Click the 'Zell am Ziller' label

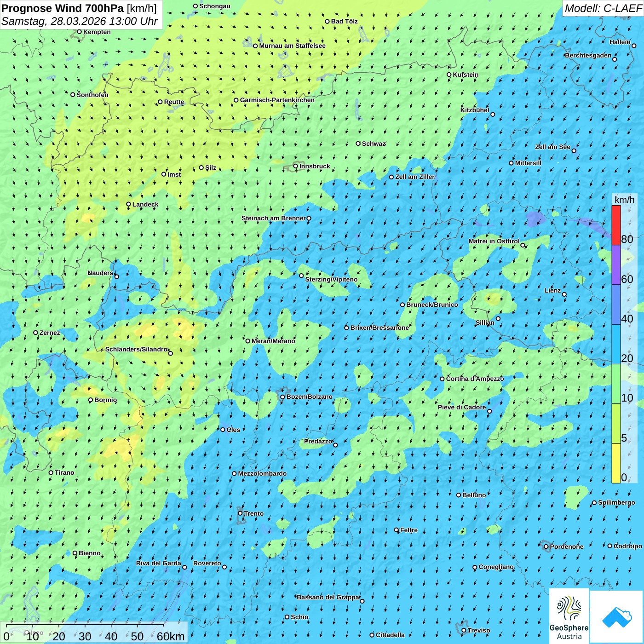[x=415, y=177]
